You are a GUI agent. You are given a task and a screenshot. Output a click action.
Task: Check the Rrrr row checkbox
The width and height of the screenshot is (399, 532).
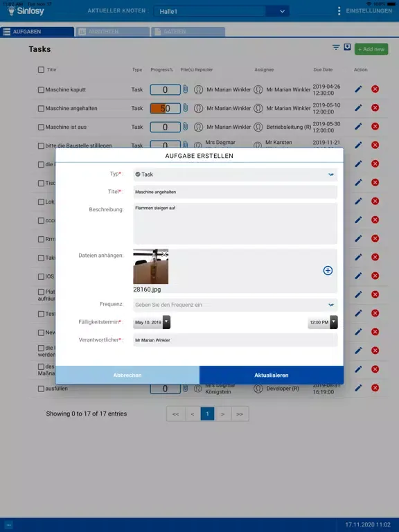[x=41, y=239]
